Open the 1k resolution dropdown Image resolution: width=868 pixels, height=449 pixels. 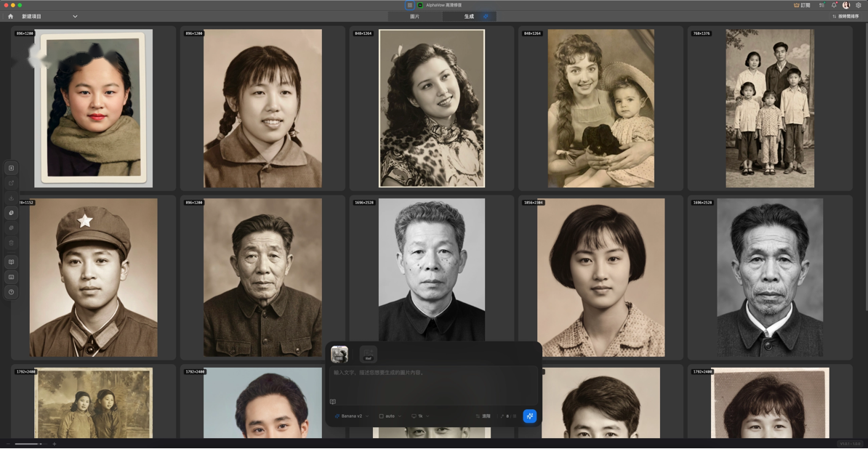point(420,416)
